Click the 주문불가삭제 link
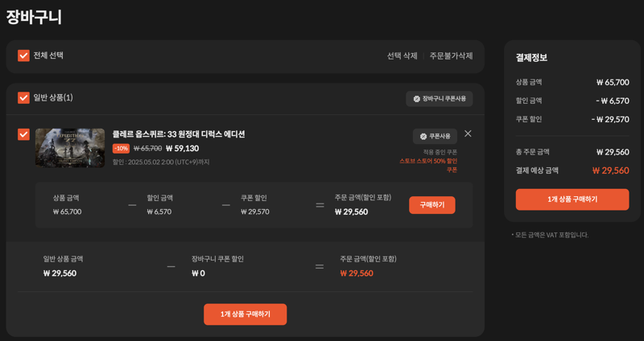 pos(451,55)
